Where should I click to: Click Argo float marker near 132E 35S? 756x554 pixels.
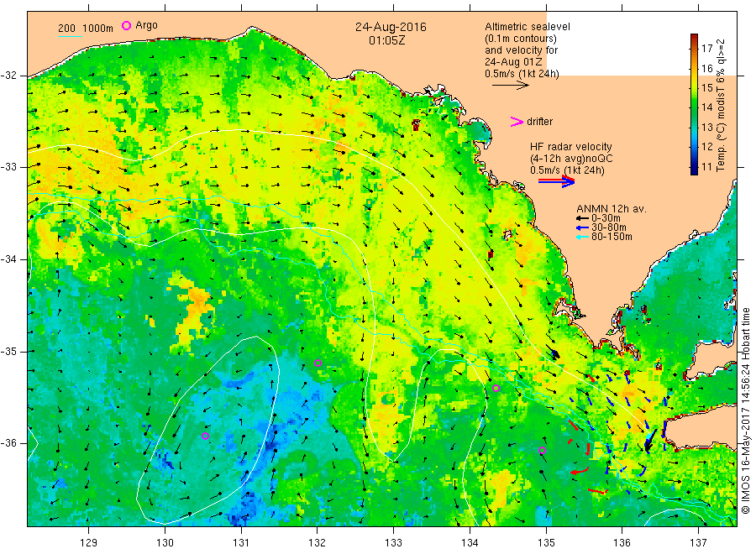(318, 363)
